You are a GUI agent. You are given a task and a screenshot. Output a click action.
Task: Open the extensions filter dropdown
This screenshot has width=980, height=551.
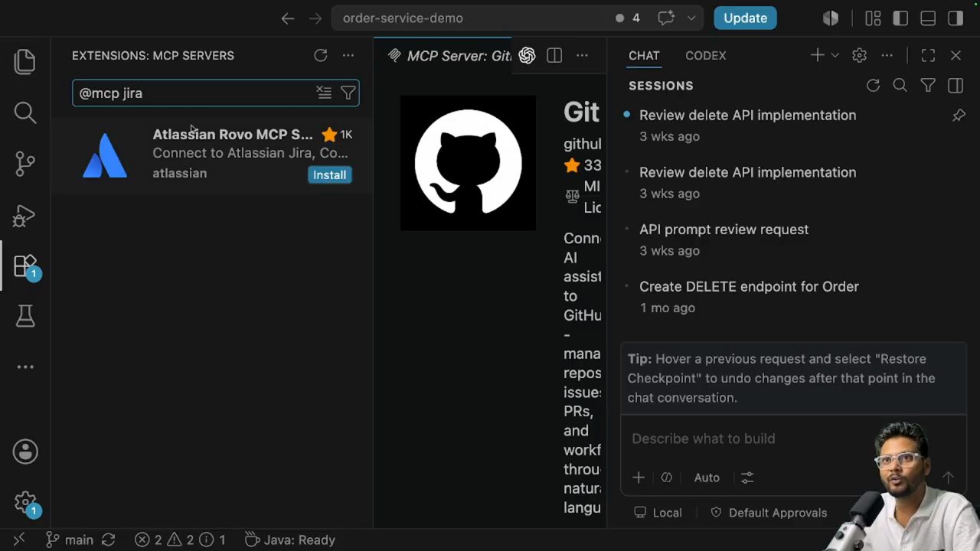[348, 93]
